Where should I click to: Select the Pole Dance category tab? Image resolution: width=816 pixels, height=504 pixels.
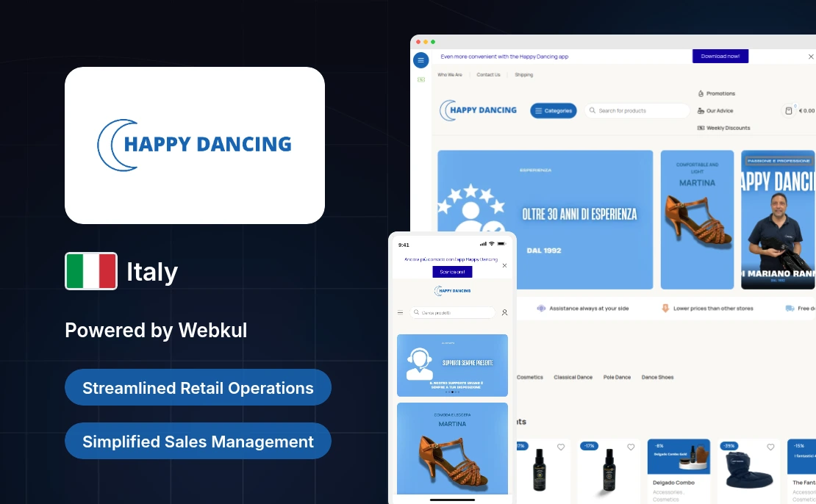point(617,378)
